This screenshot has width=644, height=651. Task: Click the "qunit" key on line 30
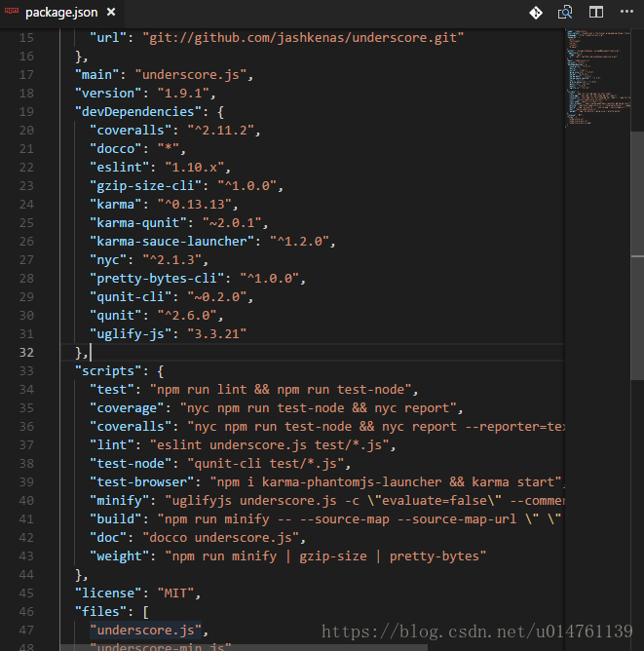116,316
